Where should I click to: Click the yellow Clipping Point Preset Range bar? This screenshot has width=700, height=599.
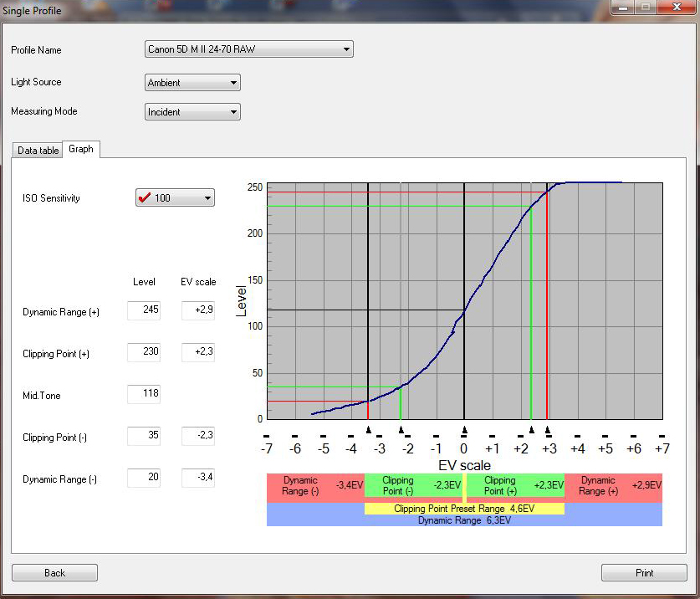click(x=465, y=509)
